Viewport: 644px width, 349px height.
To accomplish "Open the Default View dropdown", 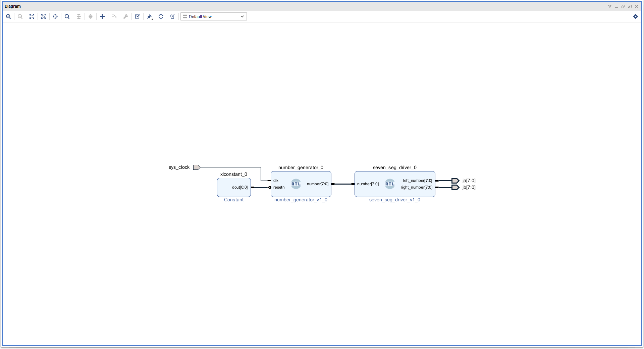I will (x=214, y=16).
